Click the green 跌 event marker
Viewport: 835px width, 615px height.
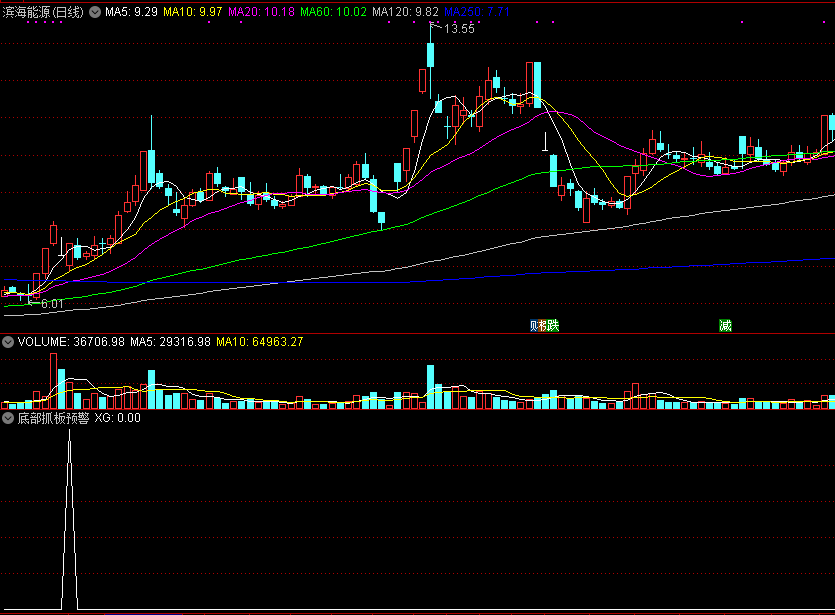click(553, 325)
